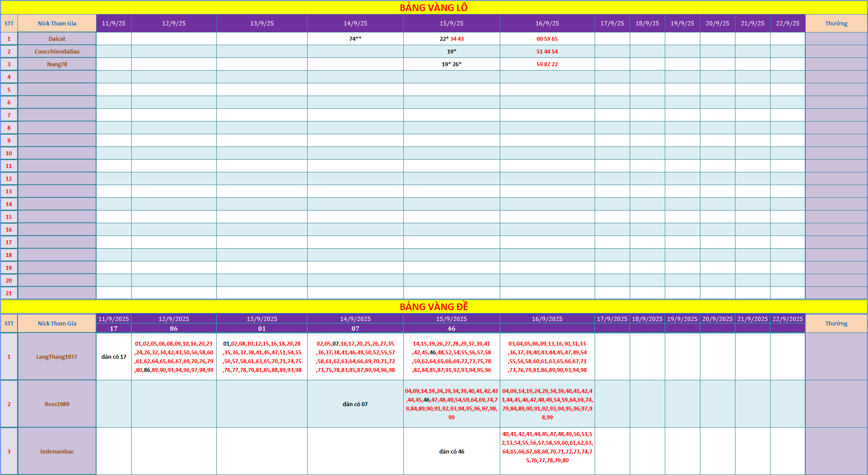
Task: Click the BẢNG VÀNG LÔ title banner
Action: [x=434, y=7]
